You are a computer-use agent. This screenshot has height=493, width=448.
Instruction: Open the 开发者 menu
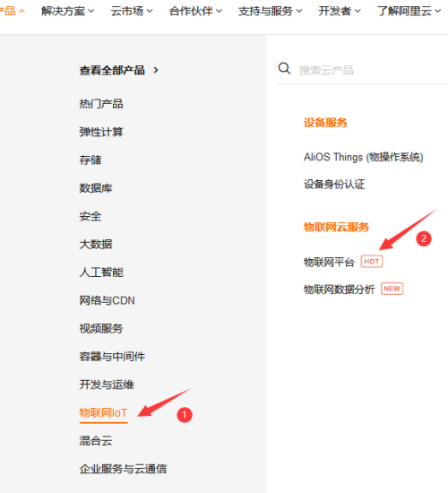pyautogui.click(x=340, y=11)
